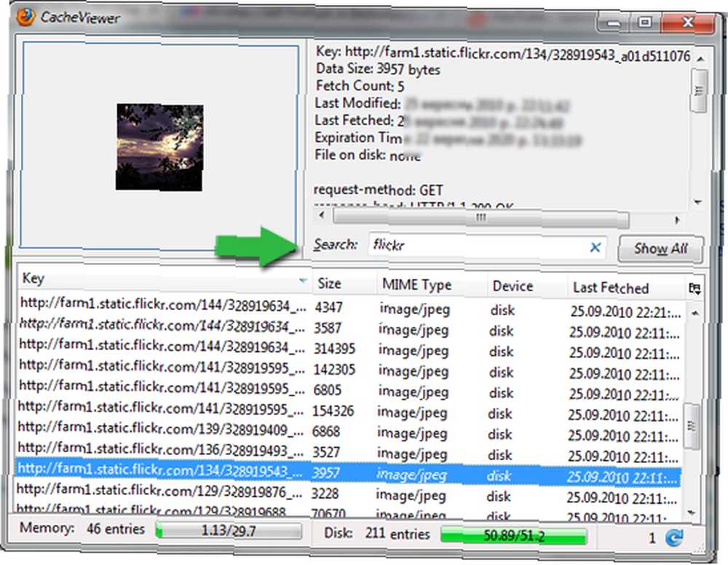Click the "Disk: 211 entries" status text
The image size is (728, 565).
(x=377, y=534)
